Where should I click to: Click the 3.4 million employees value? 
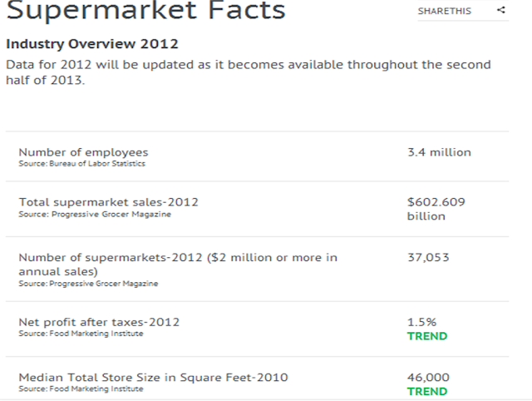tap(439, 152)
